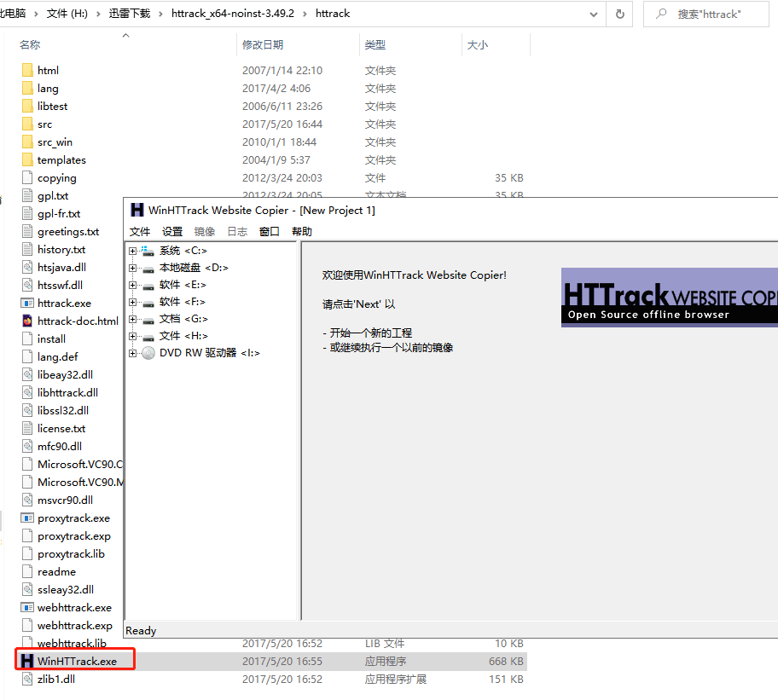Click the src folder icon
Screen dimensions: 778x700
tap(28, 124)
